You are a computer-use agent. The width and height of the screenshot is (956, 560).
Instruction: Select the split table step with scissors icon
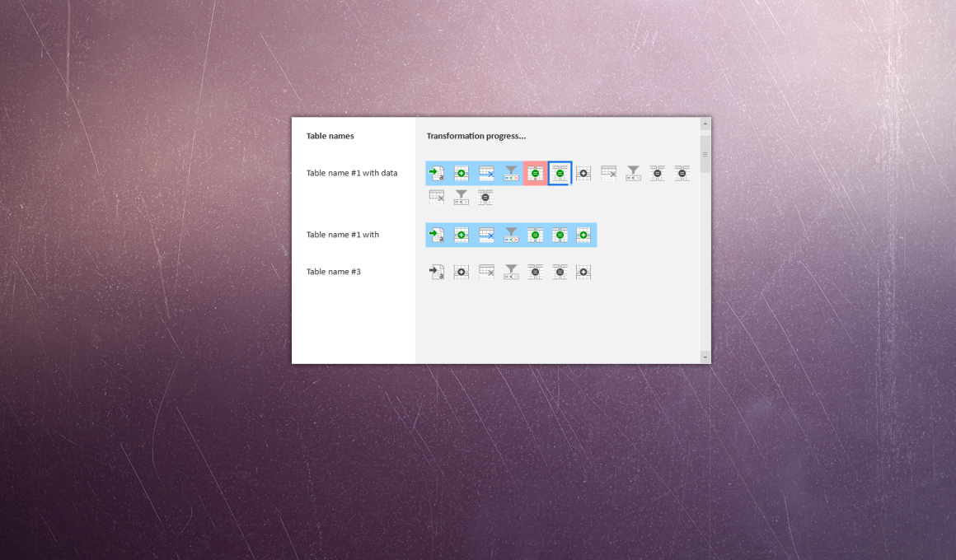click(x=485, y=173)
